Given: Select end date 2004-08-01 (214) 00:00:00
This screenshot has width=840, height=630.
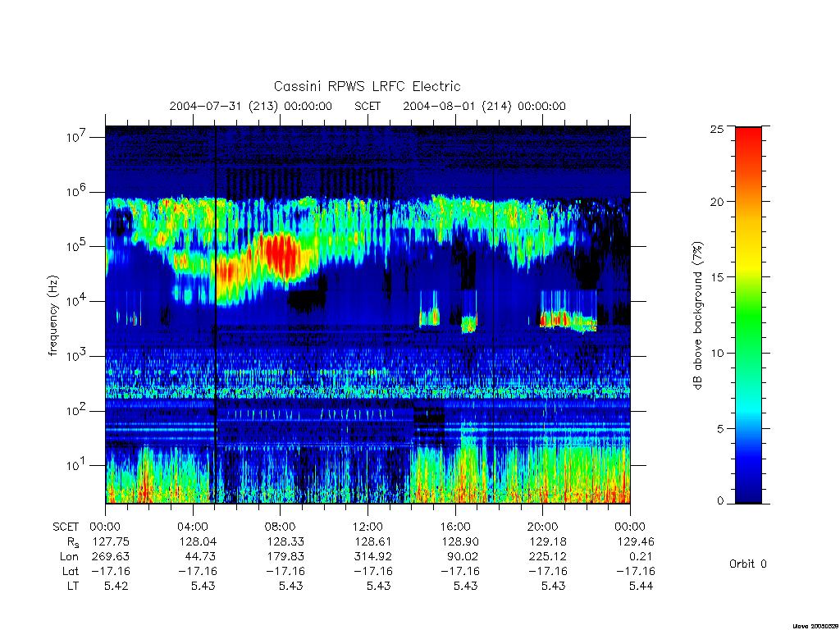Looking at the screenshot, I should [484, 106].
